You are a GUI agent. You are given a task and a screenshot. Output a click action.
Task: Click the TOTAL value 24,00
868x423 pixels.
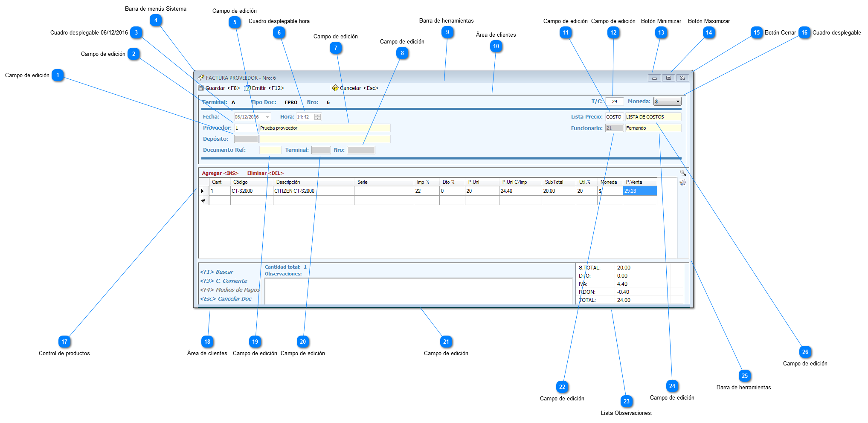(x=624, y=300)
